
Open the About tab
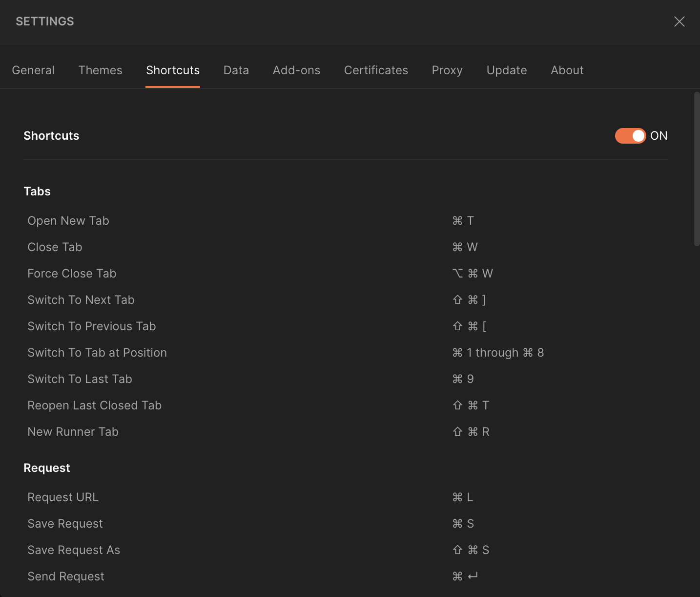567,70
